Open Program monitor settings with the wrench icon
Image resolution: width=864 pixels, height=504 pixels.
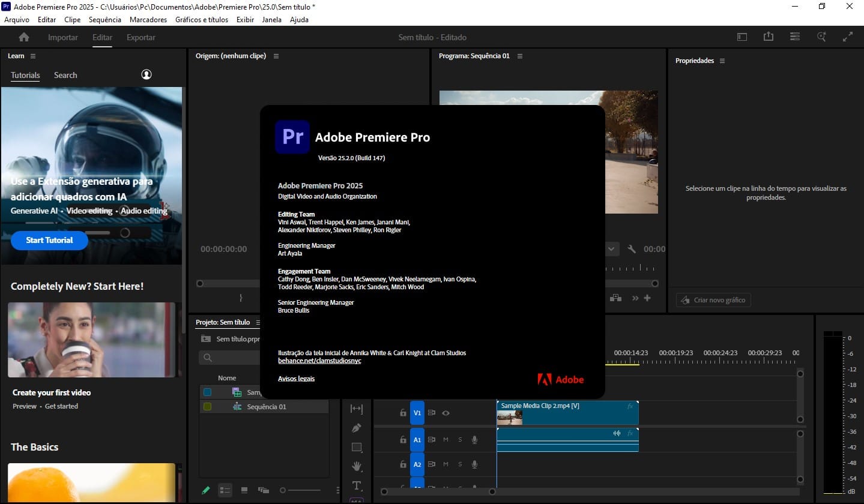coord(631,248)
